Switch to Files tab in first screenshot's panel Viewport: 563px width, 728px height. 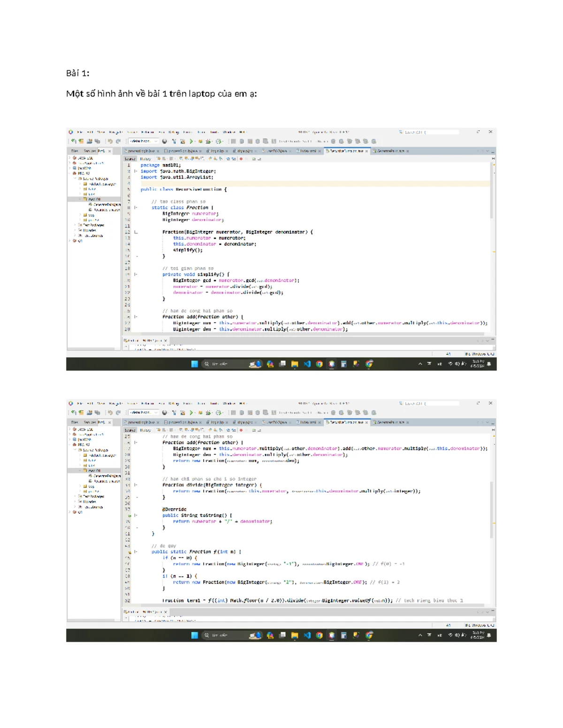(75, 151)
